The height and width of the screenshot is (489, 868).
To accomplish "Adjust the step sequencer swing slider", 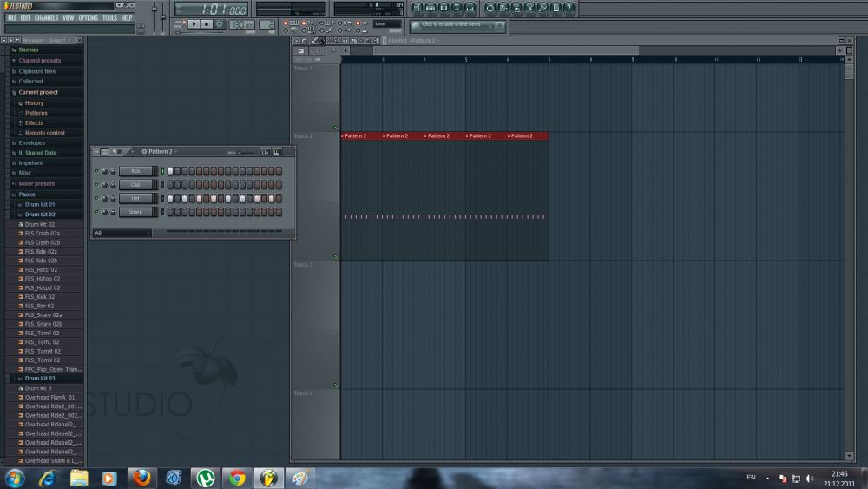I will (247, 153).
